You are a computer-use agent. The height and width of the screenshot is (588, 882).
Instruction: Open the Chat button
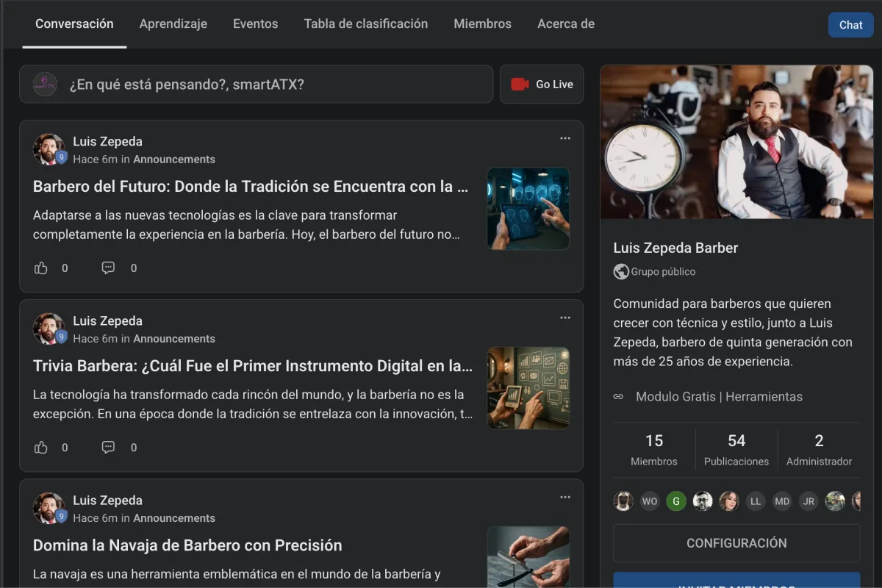click(x=850, y=25)
